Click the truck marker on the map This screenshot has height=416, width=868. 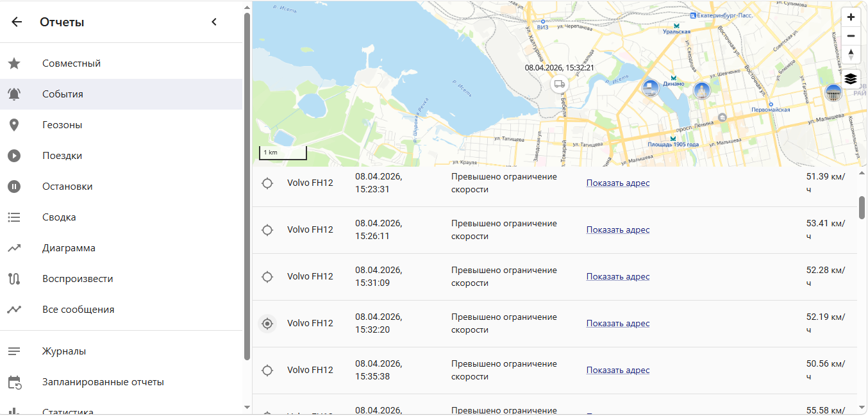coord(560,84)
